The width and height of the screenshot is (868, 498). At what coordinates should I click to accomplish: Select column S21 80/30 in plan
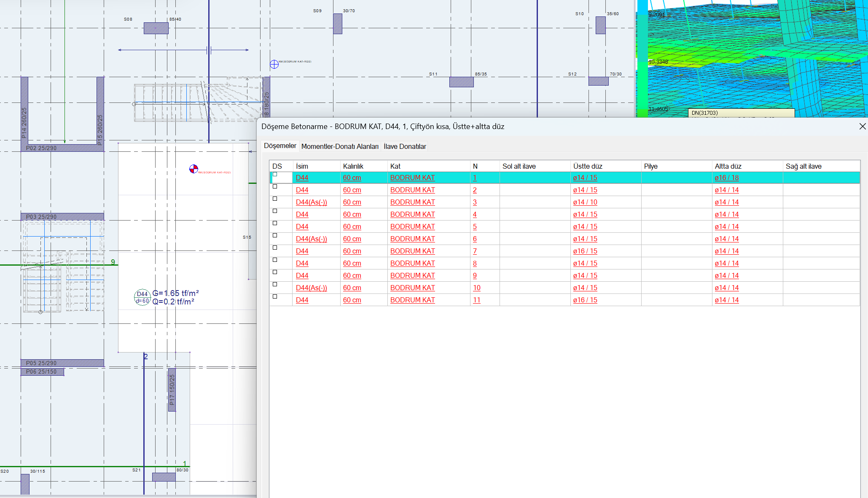click(x=164, y=477)
